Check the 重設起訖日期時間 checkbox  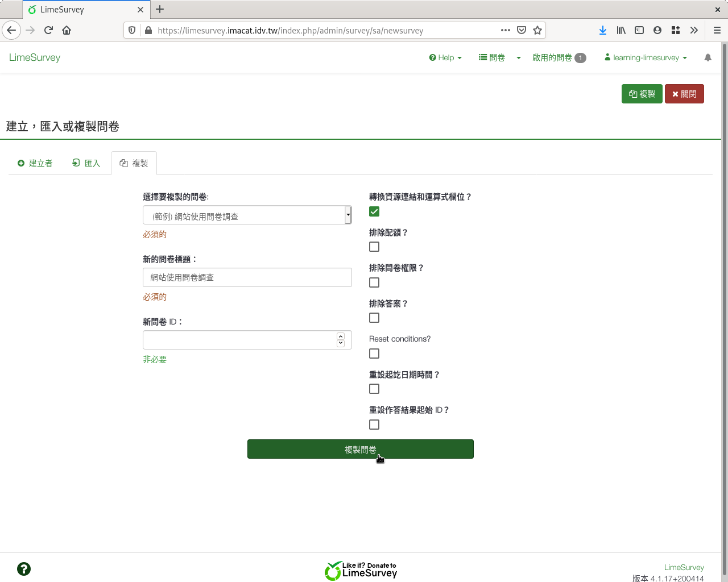[374, 389]
